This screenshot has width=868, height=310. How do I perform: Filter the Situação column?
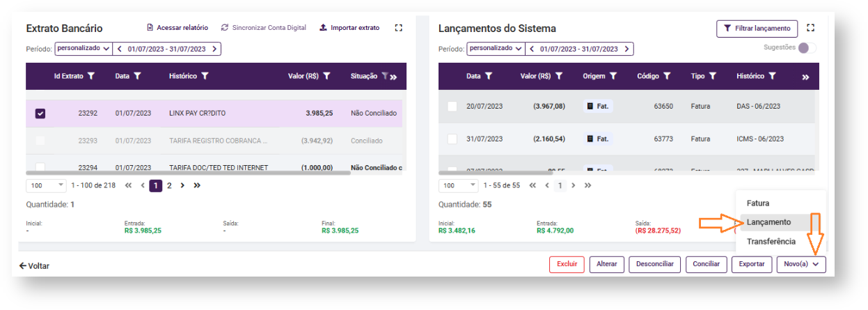point(384,76)
